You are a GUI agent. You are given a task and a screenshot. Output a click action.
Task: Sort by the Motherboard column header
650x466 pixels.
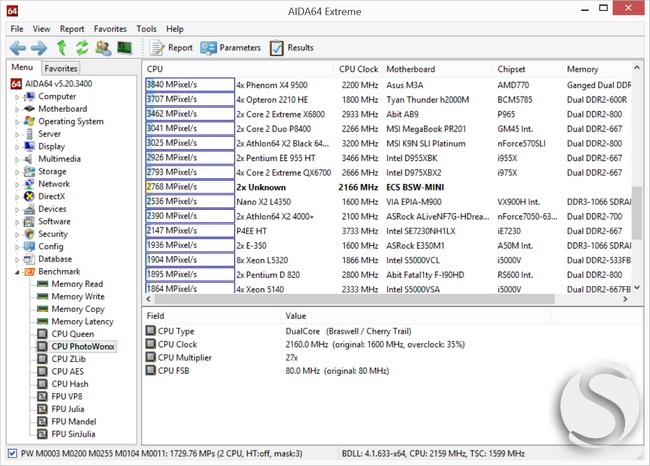point(438,69)
